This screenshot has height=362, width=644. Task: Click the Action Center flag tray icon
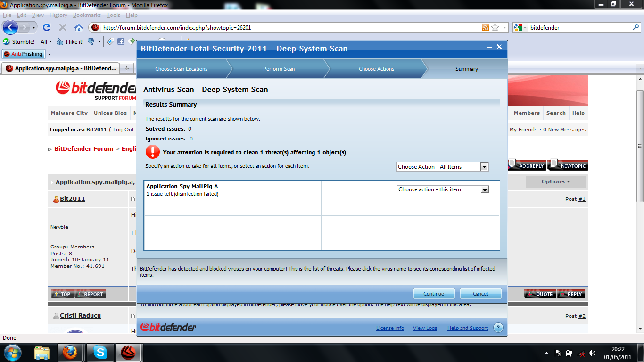coord(558,353)
